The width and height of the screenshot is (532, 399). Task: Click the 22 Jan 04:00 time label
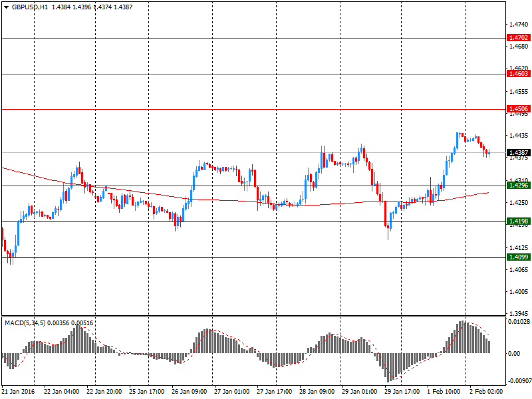point(61,392)
